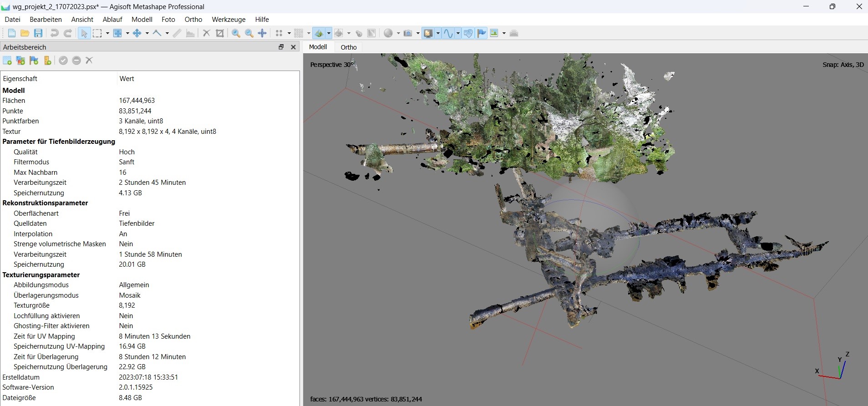
Task: Open the Werkzeuge menu
Action: pos(228,20)
